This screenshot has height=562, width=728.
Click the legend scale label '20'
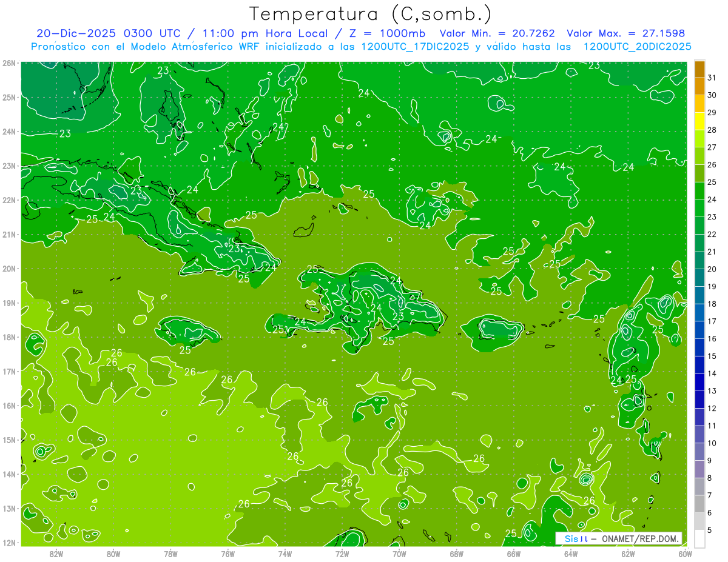pyautogui.click(x=712, y=269)
